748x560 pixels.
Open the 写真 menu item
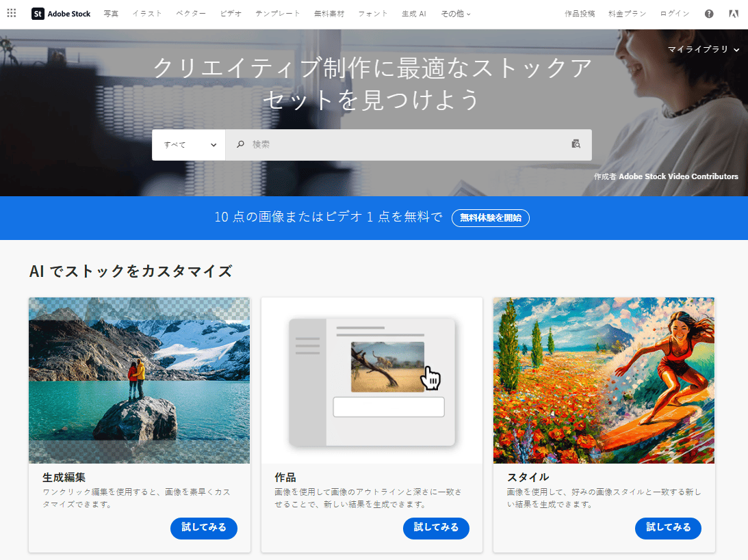click(x=111, y=14)
